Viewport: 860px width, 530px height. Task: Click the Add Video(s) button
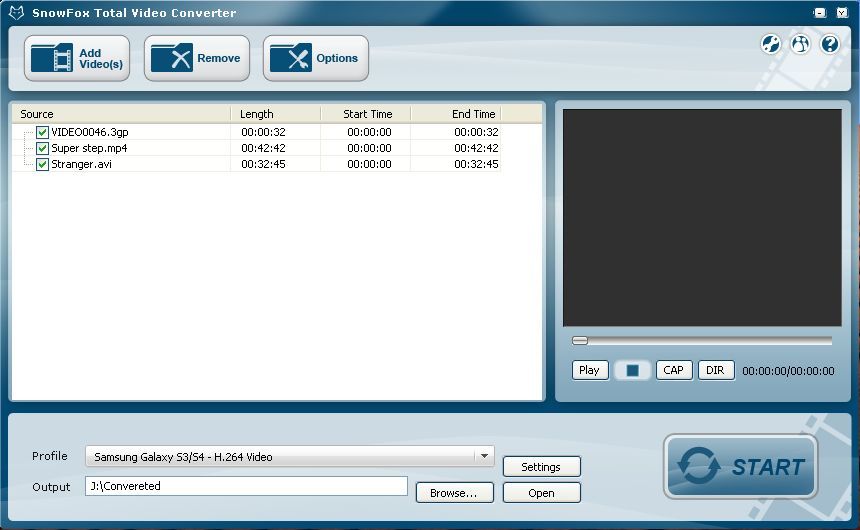[77, 58]
